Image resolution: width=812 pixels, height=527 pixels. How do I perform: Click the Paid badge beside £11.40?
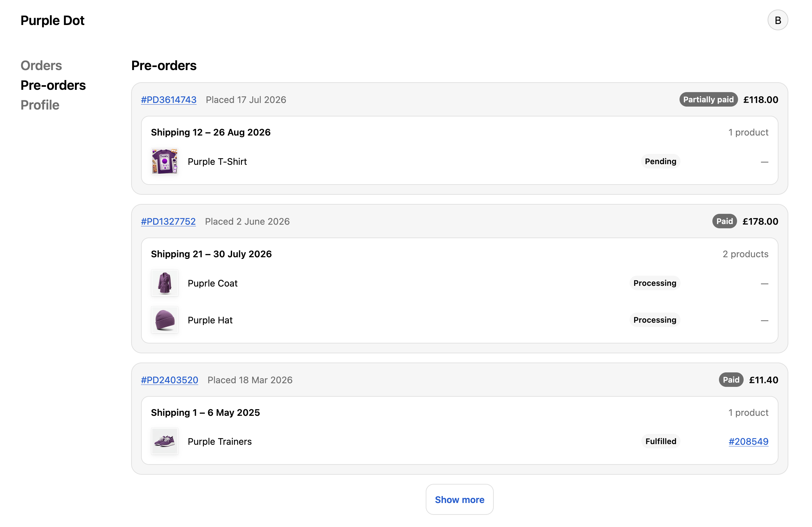731,380
